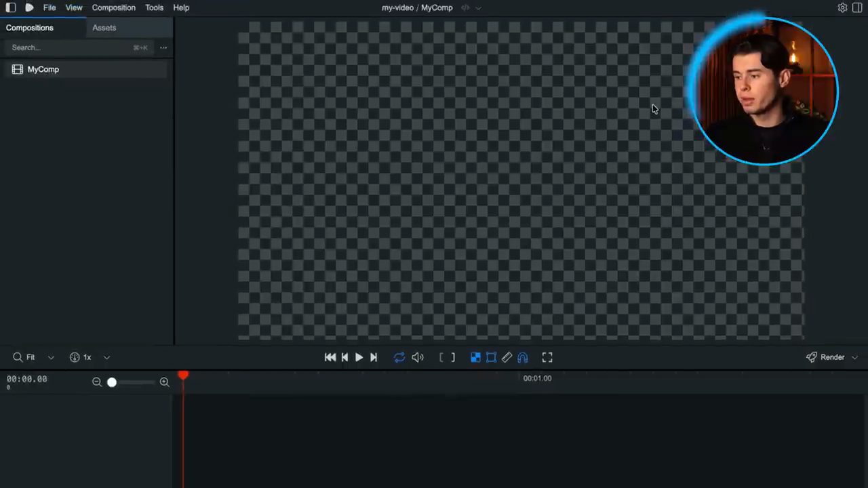Expand the Render options chevron
The height and width of the screenshot is (488, 868).
(x=854, y=357)
